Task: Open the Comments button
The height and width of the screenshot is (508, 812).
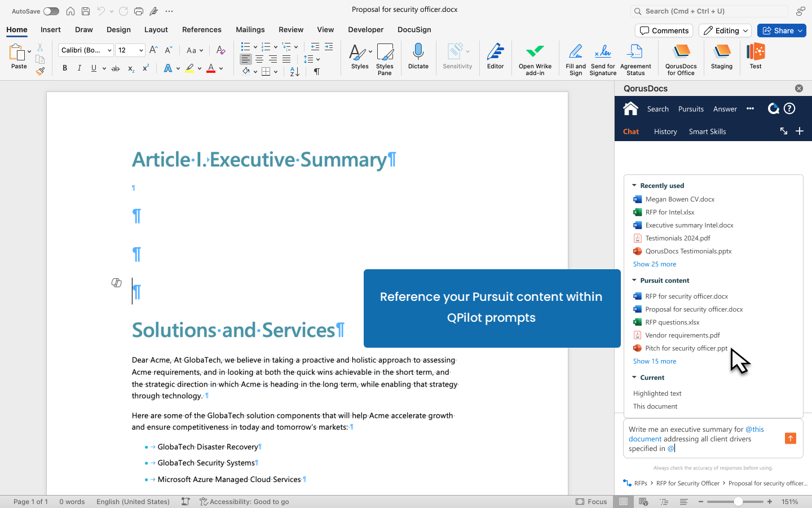Action: coord(664,30)
